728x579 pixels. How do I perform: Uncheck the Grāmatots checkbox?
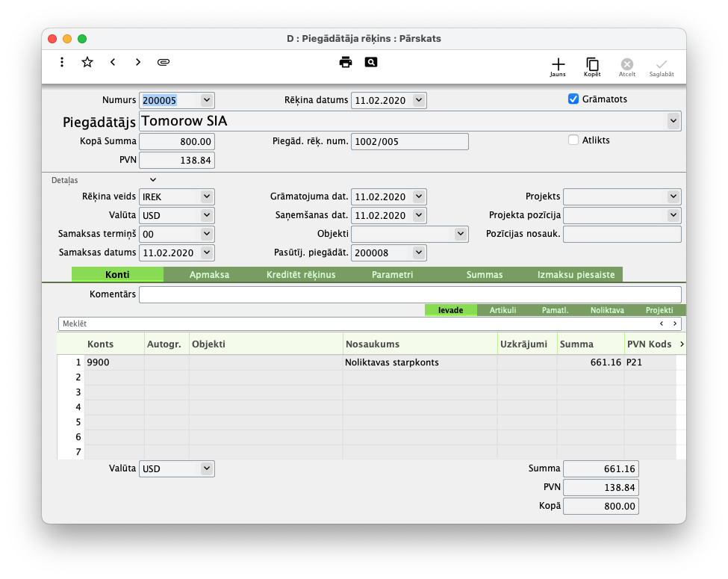573,99
